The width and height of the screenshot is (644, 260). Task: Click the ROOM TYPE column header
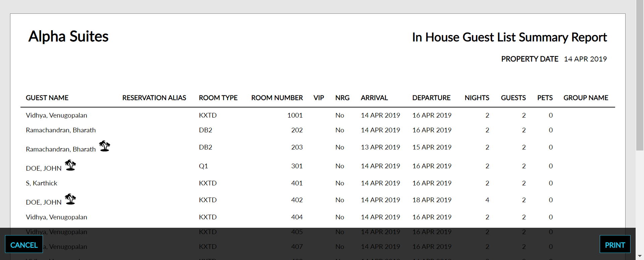click(218, 98)
